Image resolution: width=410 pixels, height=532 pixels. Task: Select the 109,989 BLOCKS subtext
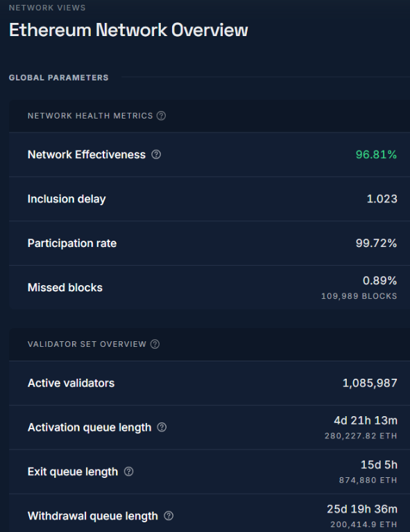(x=359, y=296)
